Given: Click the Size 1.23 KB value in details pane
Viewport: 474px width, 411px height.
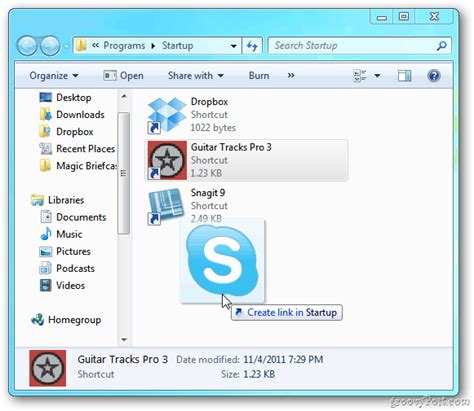Looking at the screenshot, I should tap(259, 374).
